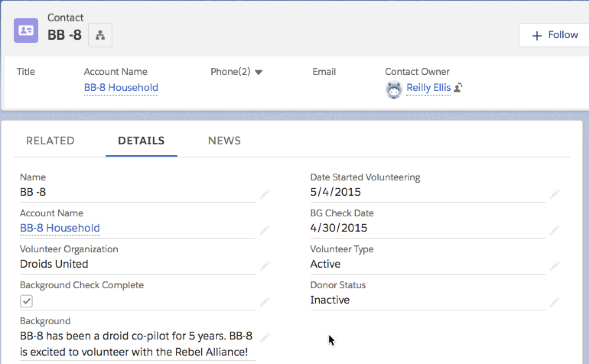
Task: Open Reilly Ellis owner profile link
Action: pyautogui.click(x=428, y=87)
